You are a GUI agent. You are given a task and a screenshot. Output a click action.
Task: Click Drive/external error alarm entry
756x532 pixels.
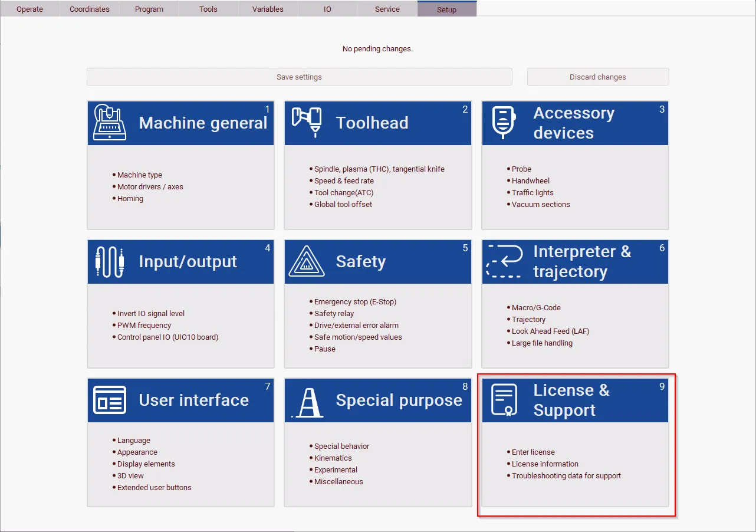(x=356, y=325)
